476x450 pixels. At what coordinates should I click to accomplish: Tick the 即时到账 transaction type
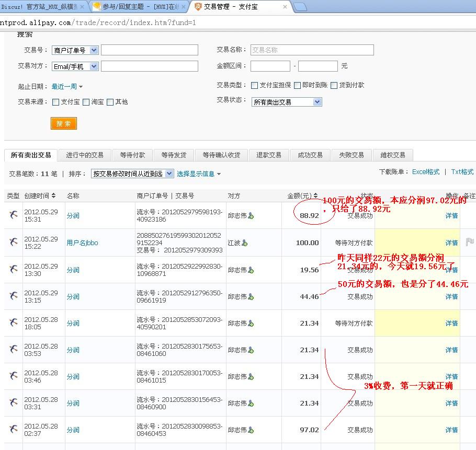(297, 85)
